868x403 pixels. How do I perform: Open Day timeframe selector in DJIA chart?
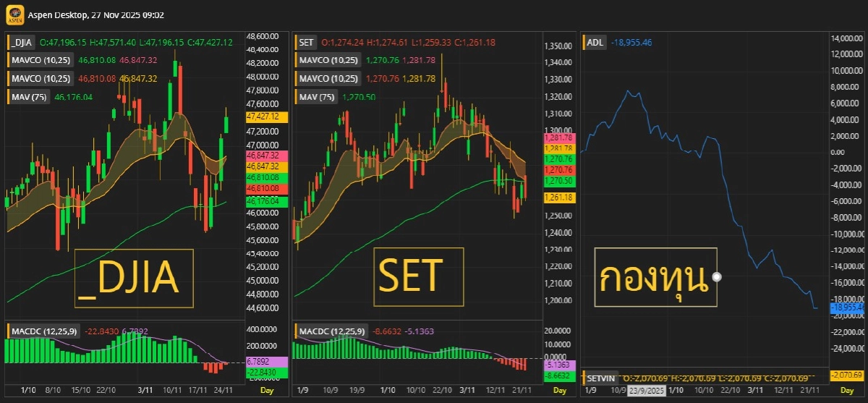coord(267,391)
